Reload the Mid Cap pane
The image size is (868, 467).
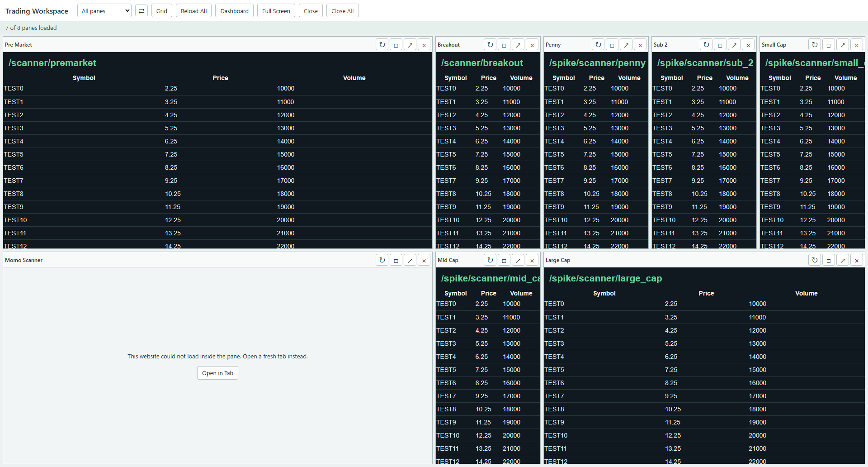click(x=490, y=260)
